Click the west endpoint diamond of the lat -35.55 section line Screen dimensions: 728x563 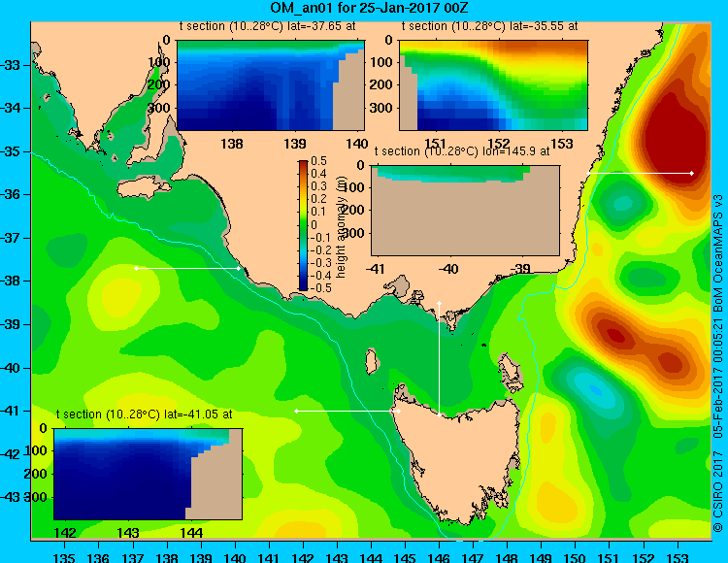coord(588,173)
